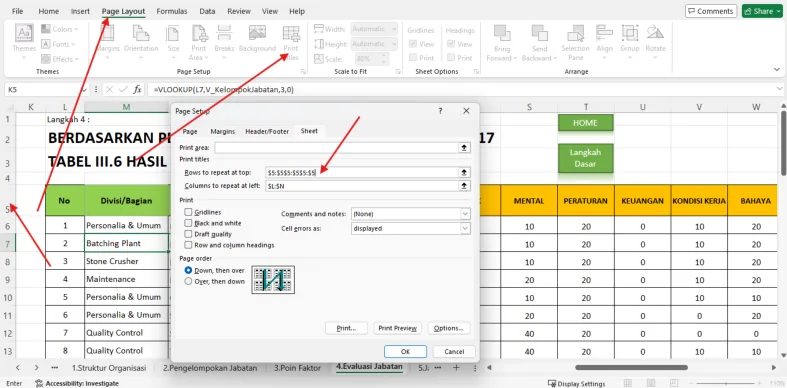Screen dimensions: 787x388
Task: Enable Row and column headings checkbox
Action: point(188,245)
